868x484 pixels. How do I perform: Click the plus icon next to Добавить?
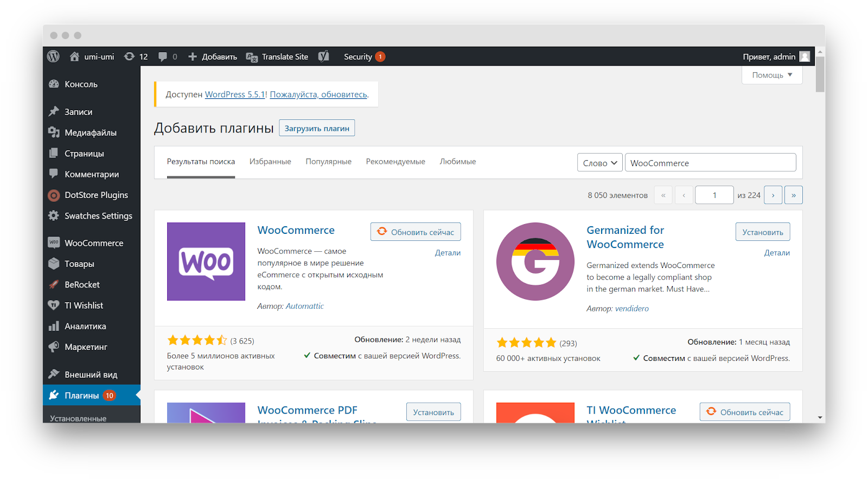point(193,56)
